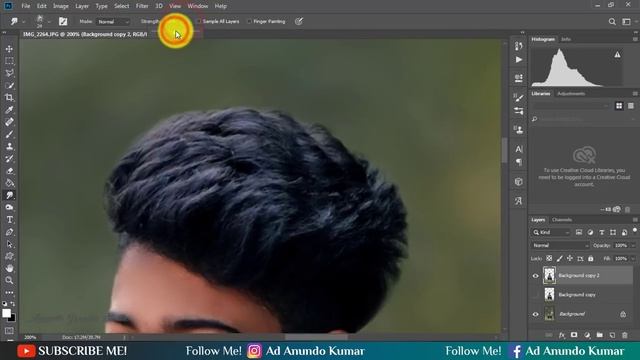Create a new layer group
This screenshot has width=640, height=360.
599,335
